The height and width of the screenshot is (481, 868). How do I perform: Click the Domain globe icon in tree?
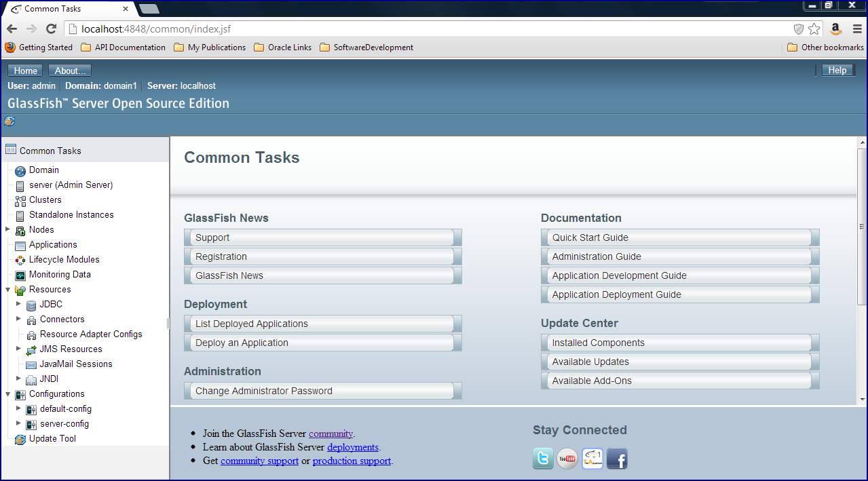[x=20, y=171]
